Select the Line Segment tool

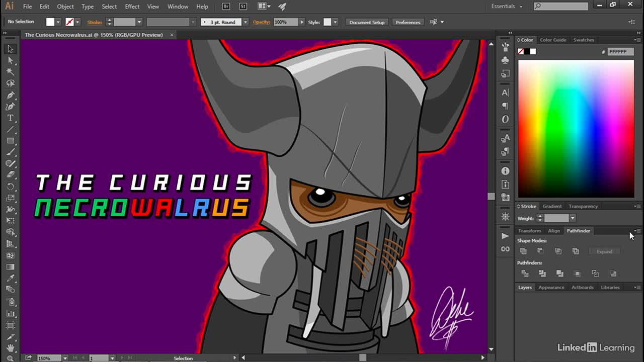click(10, 130)
